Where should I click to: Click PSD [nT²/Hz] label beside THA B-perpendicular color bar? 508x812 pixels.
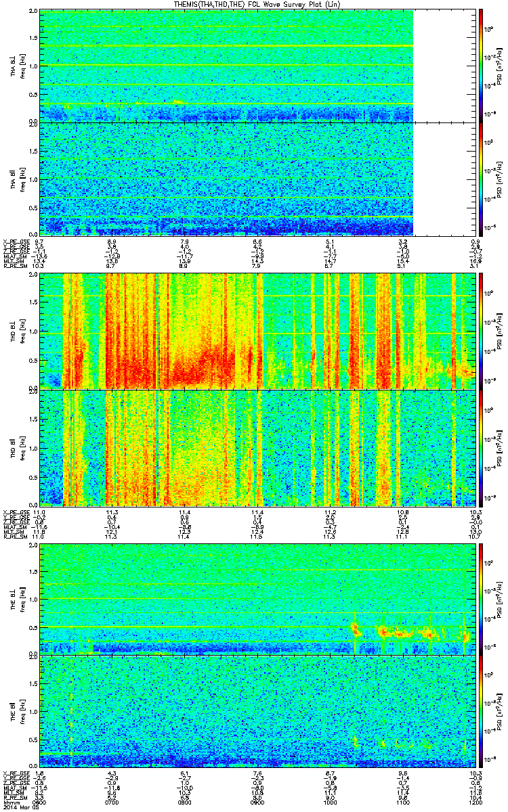click(x=499, y=66)
